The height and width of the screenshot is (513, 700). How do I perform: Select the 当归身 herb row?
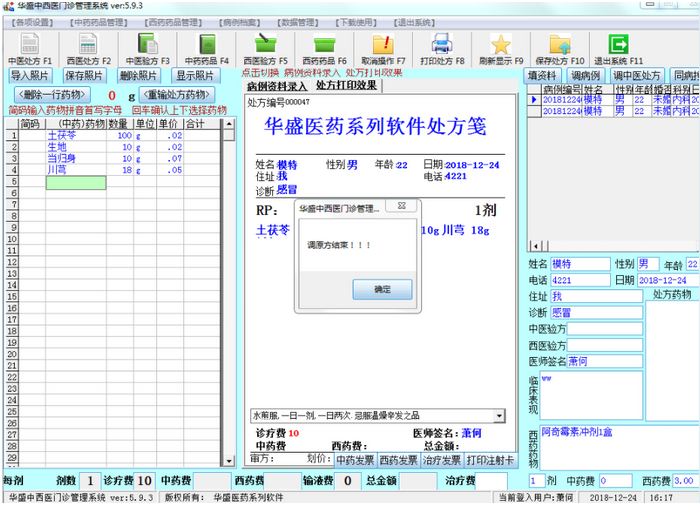pos(113,158)
